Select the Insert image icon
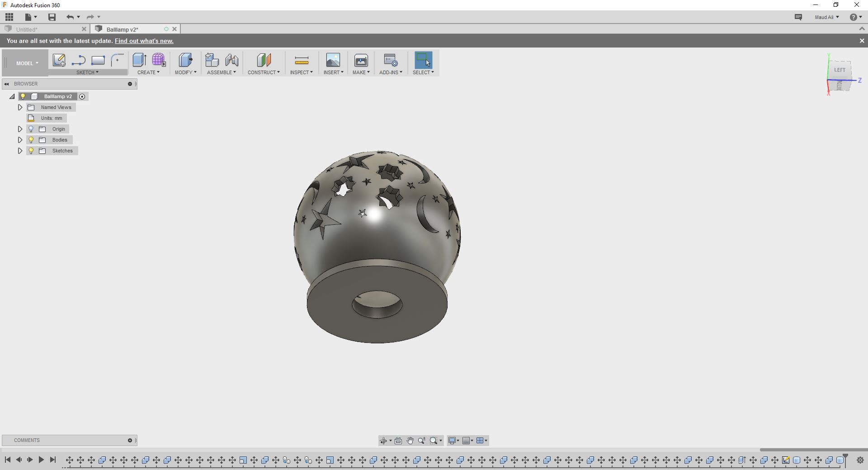This screenshot has width=868, height=470. 333,60
